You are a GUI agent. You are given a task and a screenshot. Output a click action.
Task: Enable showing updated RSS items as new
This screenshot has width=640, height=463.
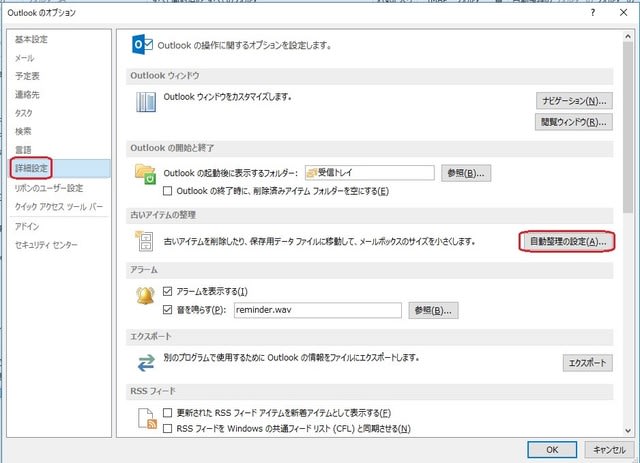point(167,412)
